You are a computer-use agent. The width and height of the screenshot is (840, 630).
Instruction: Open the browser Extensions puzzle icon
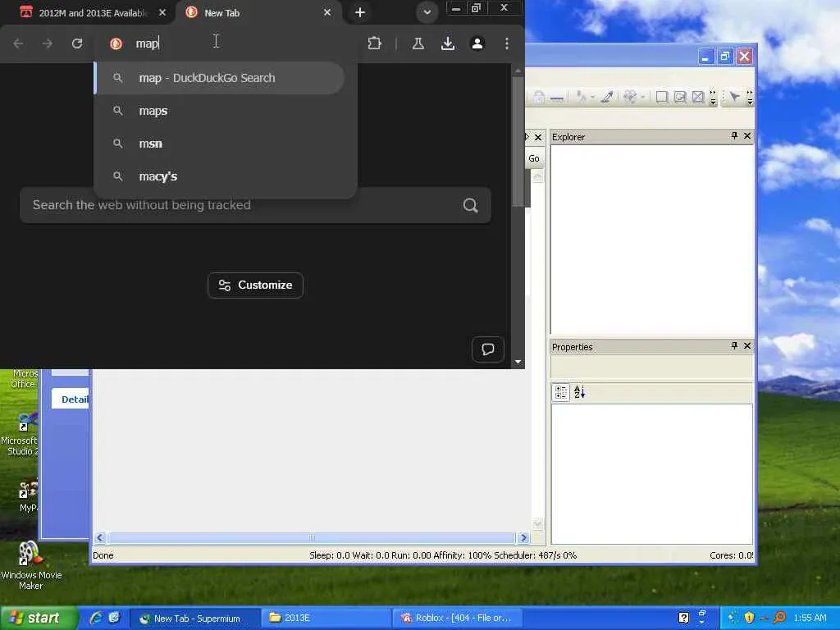click(x=374, y=43)
